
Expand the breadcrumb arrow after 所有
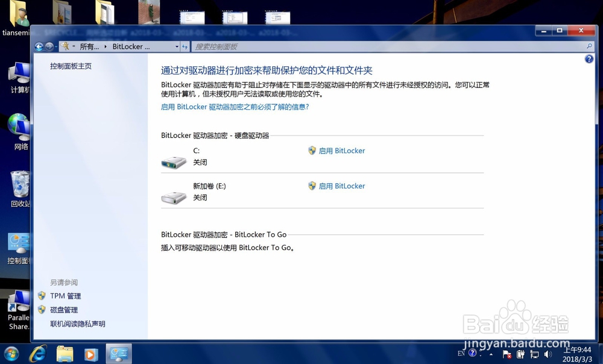106,47
